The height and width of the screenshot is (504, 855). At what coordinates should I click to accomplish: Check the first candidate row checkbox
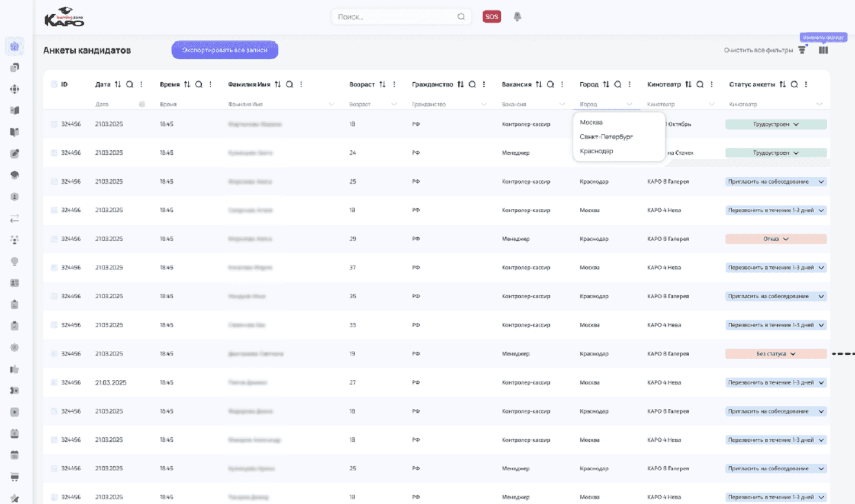coord(54,124)
